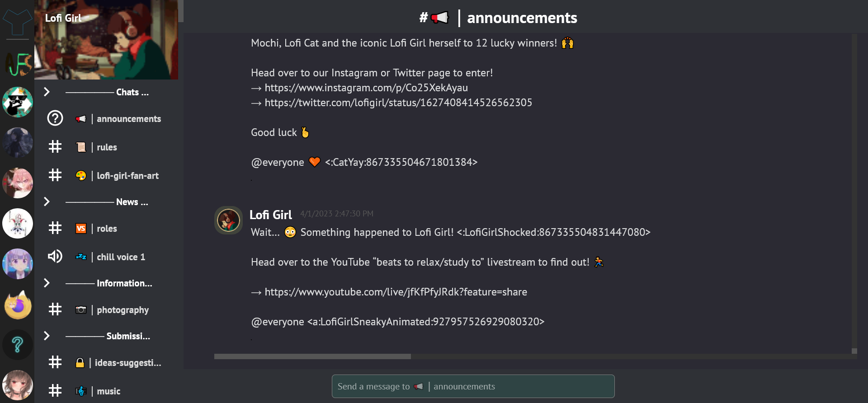Screen dimensions: 868x403
Task: Click the message input field for announcements
Action: pyautogui.click(x=473, y=386)
